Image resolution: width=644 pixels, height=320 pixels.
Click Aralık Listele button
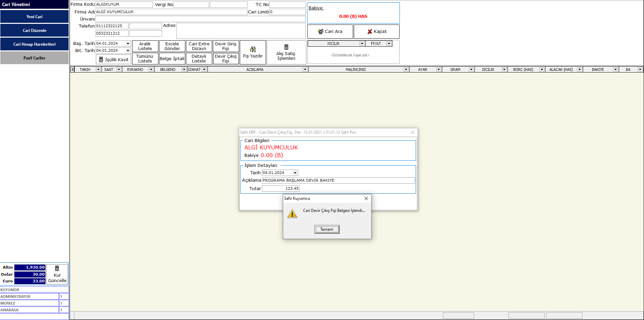[x=145, y=46]
